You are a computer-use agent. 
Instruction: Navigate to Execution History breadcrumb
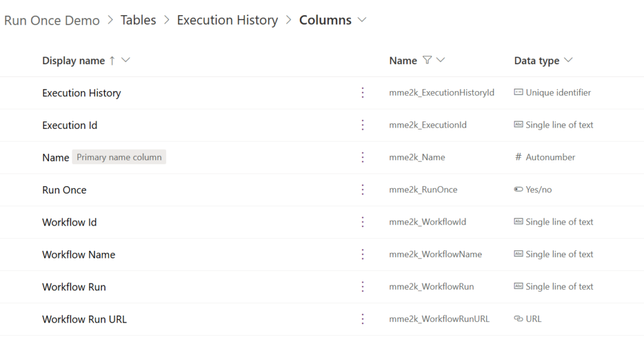[x=228, y=20]
